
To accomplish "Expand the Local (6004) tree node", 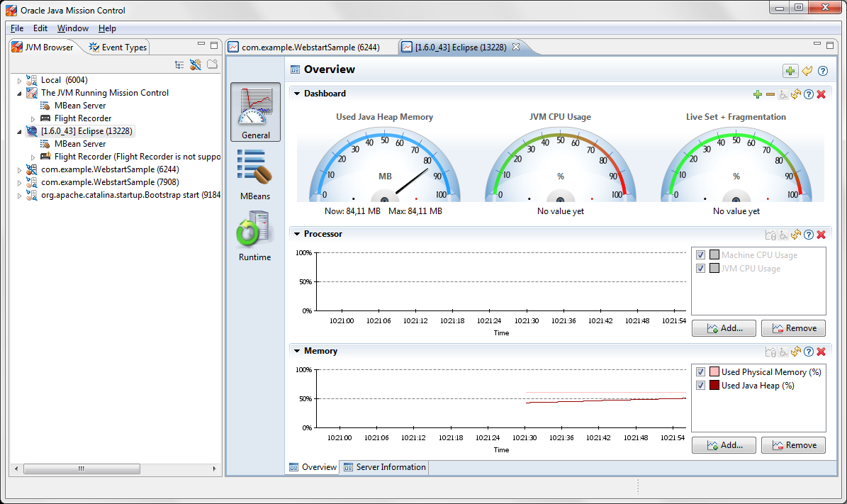I will click(19, 81).
